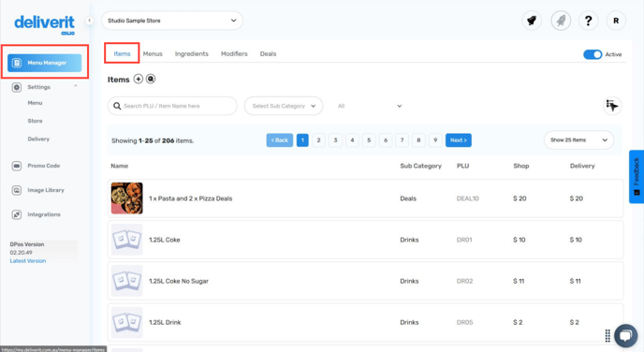
Task: Click the Shop column header
Action: 520,166
